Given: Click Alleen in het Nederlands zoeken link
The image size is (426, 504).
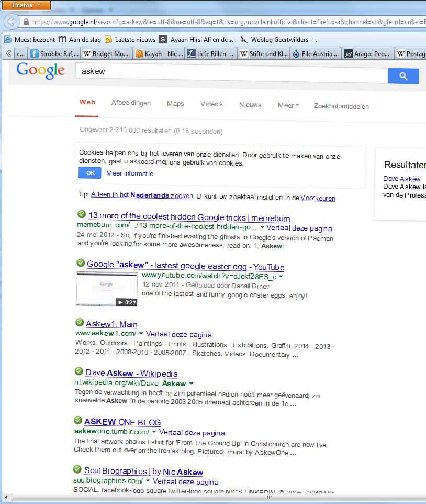Looking at the screenshot, I should click(x=142, y=195).
